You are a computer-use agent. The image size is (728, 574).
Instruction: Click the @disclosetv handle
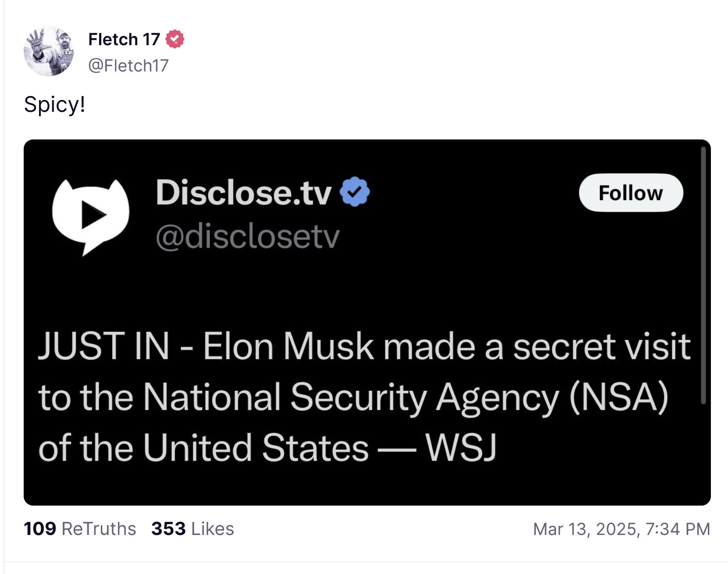coord(248,237)
